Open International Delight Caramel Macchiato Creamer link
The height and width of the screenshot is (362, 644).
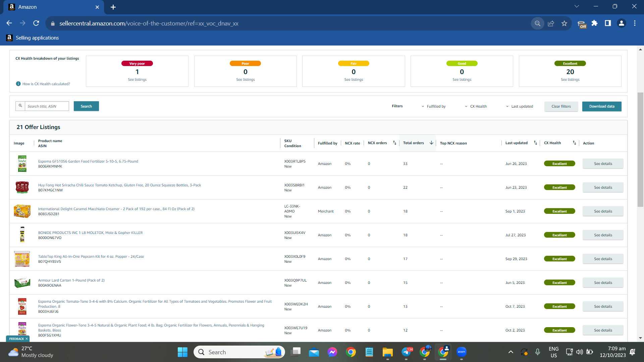[x=116, y=209]
